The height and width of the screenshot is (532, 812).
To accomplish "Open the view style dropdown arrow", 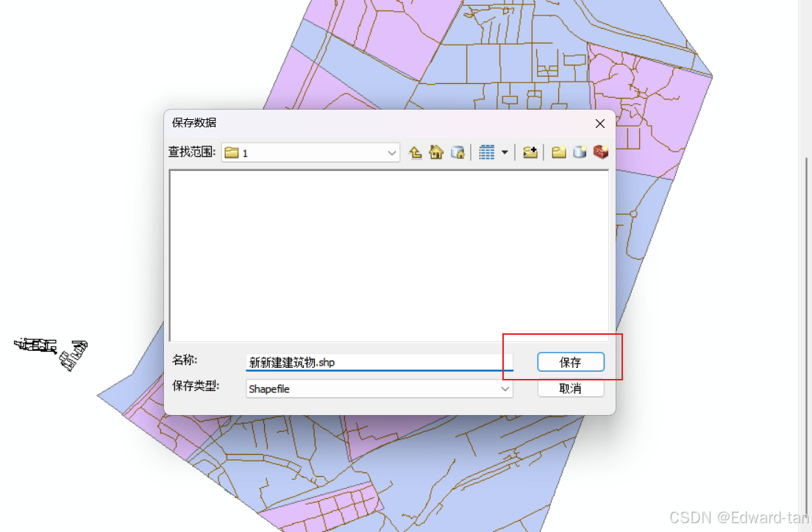I will coord(505,152).
